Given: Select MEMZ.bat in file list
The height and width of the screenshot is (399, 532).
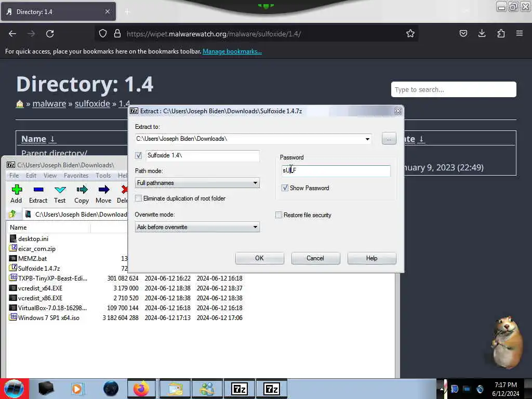Looking at the screenshot, I should point(32,259).
